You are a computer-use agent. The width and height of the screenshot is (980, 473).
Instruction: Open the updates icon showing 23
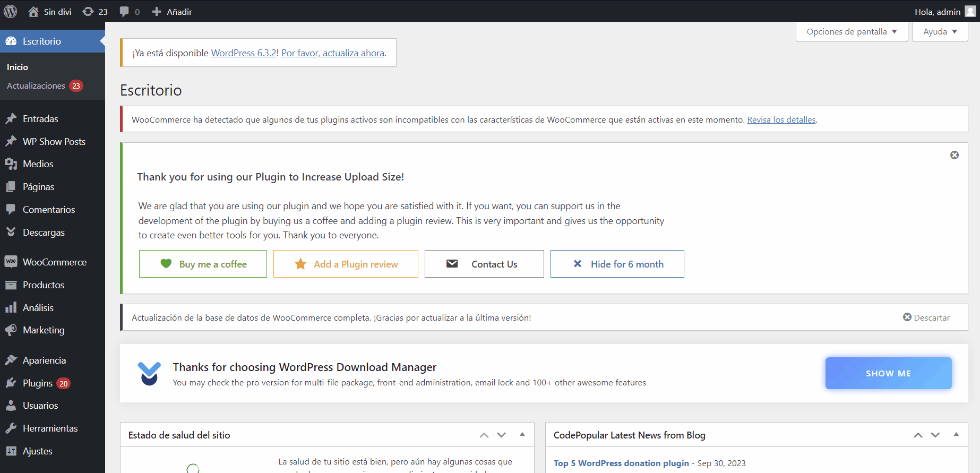(x=95, y=12)
